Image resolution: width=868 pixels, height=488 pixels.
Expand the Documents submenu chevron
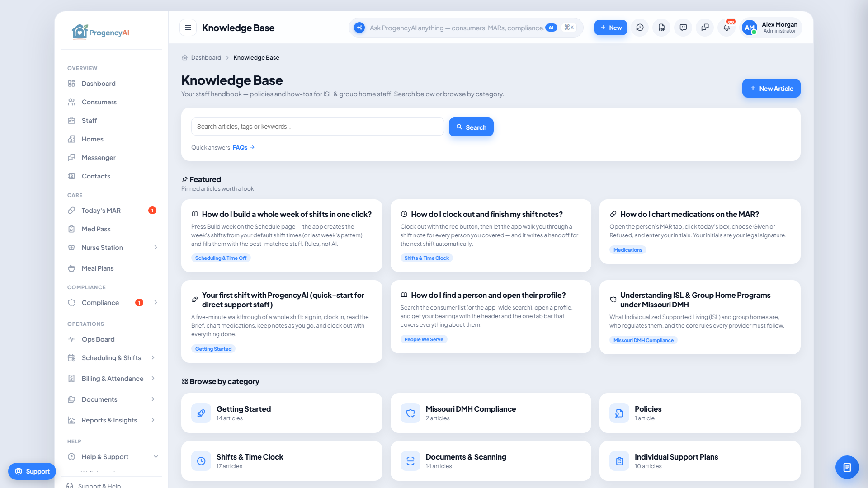click(153, 399)
